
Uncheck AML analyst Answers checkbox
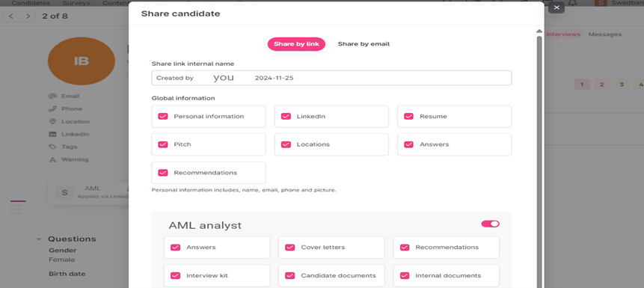175,248
